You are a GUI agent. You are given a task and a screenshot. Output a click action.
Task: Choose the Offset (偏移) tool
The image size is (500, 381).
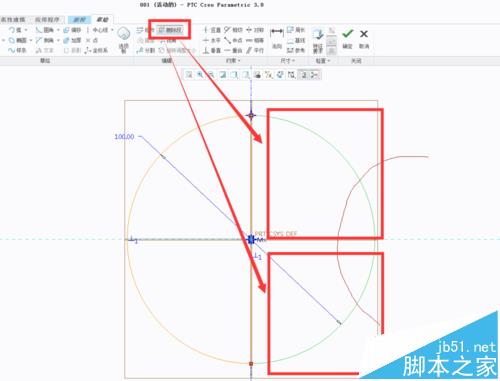pyautogui.click(x=72, y=30)
